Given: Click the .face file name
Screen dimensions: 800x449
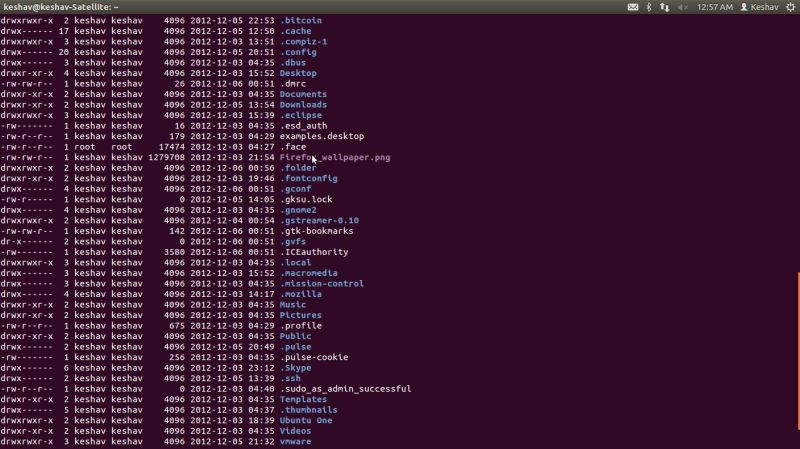Looking at the screenshot, I should (x=293, y=147).
